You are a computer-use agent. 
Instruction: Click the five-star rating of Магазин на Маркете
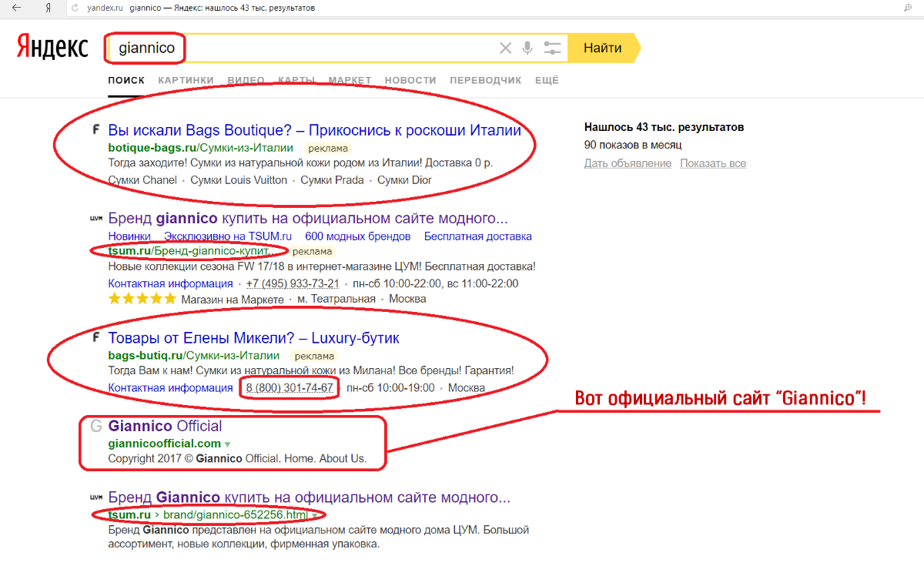(142, 299)
